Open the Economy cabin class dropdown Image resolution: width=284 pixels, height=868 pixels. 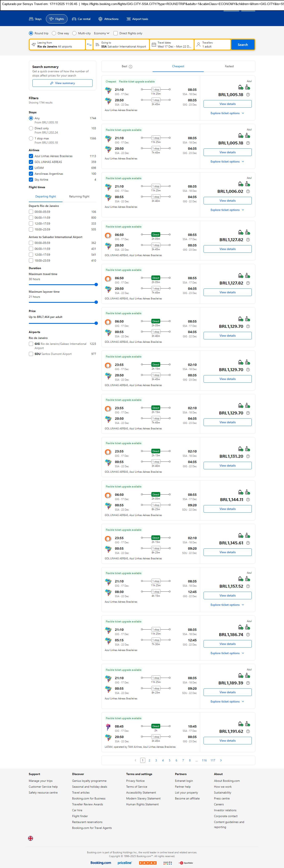point(101,33)
